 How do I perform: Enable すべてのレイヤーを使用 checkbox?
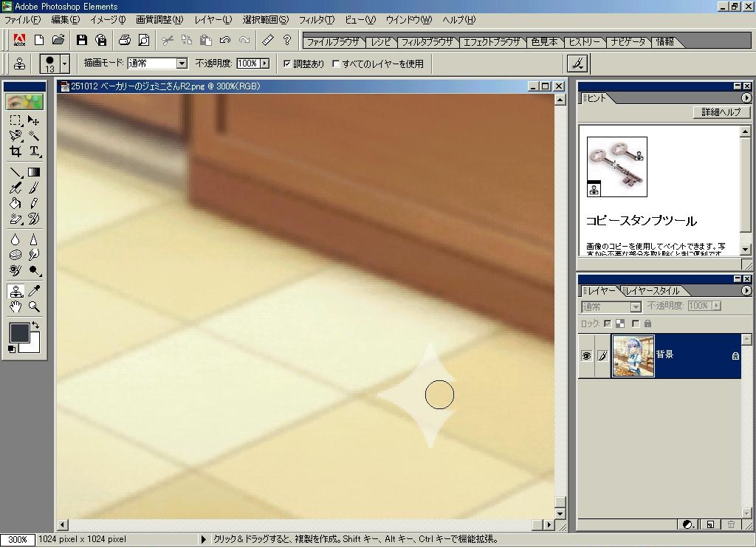point(336,64)
